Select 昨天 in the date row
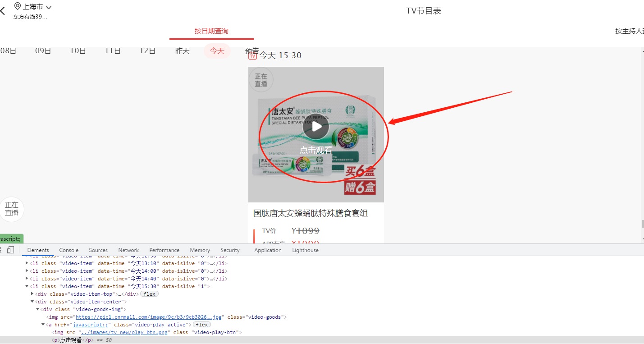This screenshot has width=644, height=344. (183, 51)
